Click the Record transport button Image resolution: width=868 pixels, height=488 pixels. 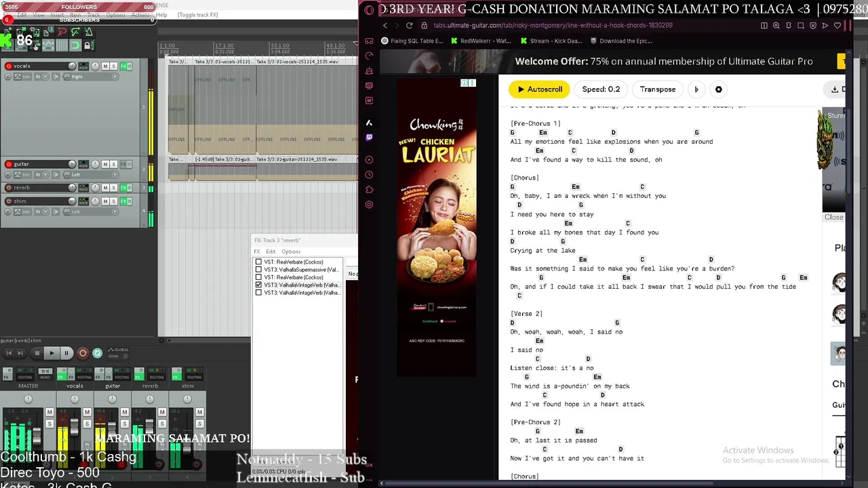coord(83,353)
